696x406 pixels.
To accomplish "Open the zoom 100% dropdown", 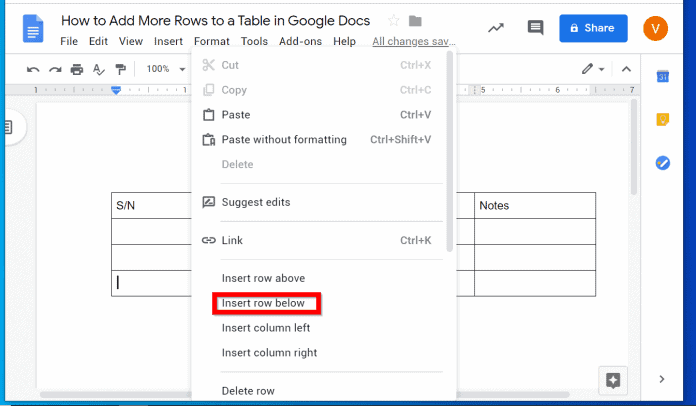I will point(165,69).
